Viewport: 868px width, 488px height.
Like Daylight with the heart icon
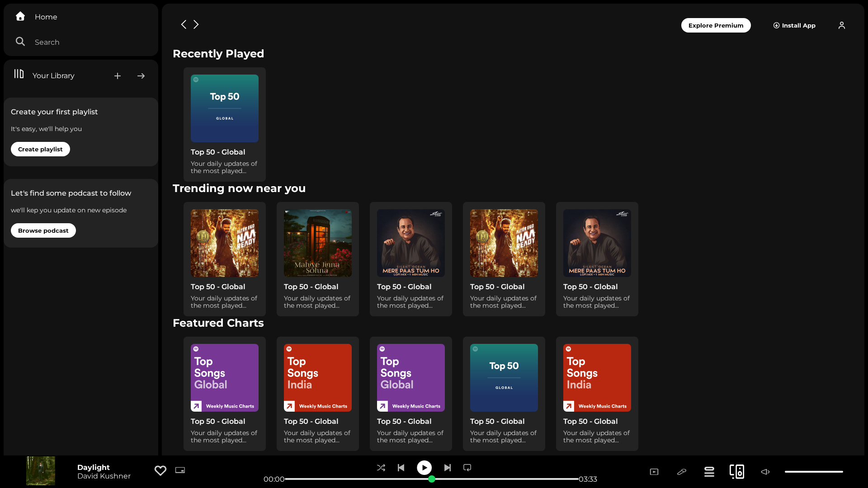tap(160, 470)
